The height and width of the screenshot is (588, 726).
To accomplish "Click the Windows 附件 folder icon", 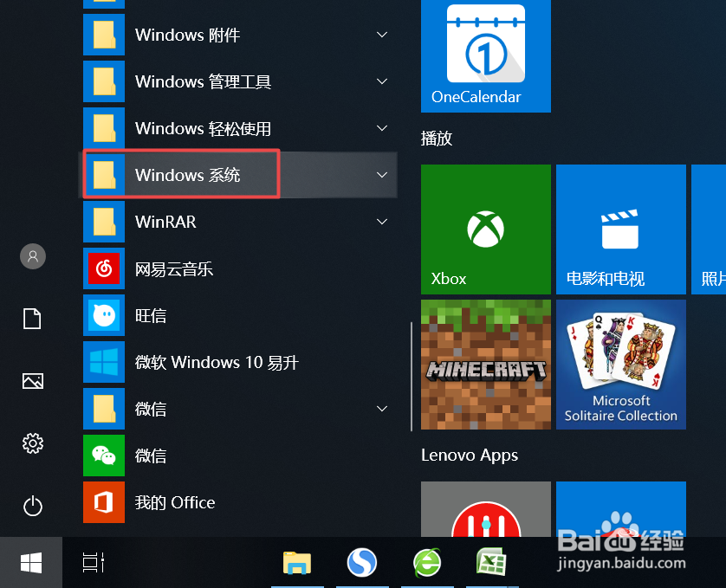I will tap(104, 35).
